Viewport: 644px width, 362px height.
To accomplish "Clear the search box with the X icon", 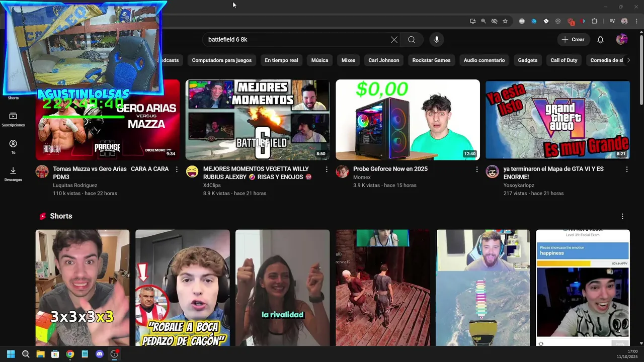I will click(x=394, y=40).
